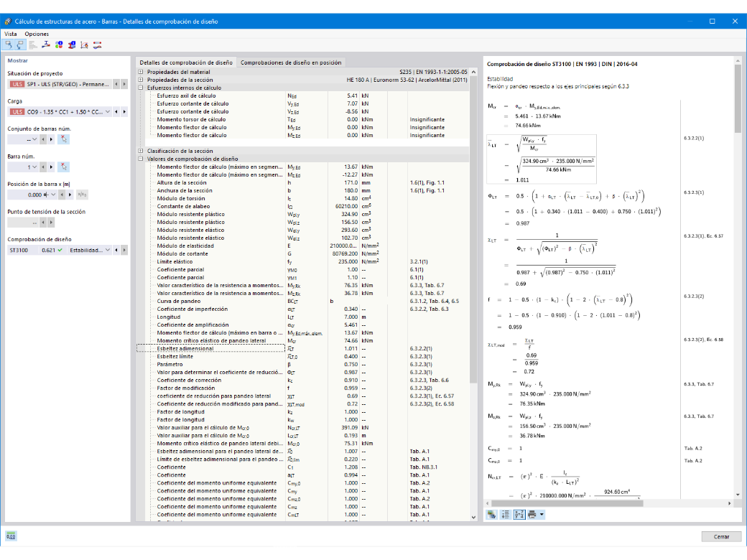Click the printer icon below formula panel

(x=532, y=514)
